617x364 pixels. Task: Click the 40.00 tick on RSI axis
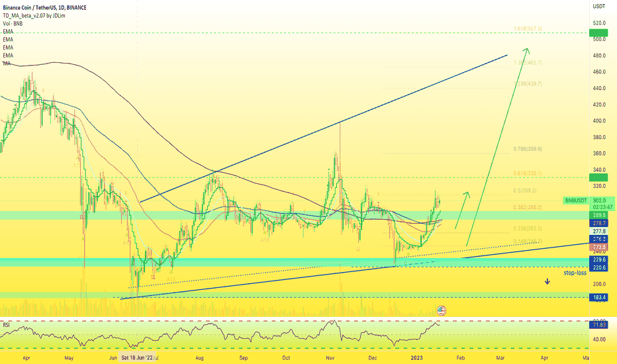[599, 340]
